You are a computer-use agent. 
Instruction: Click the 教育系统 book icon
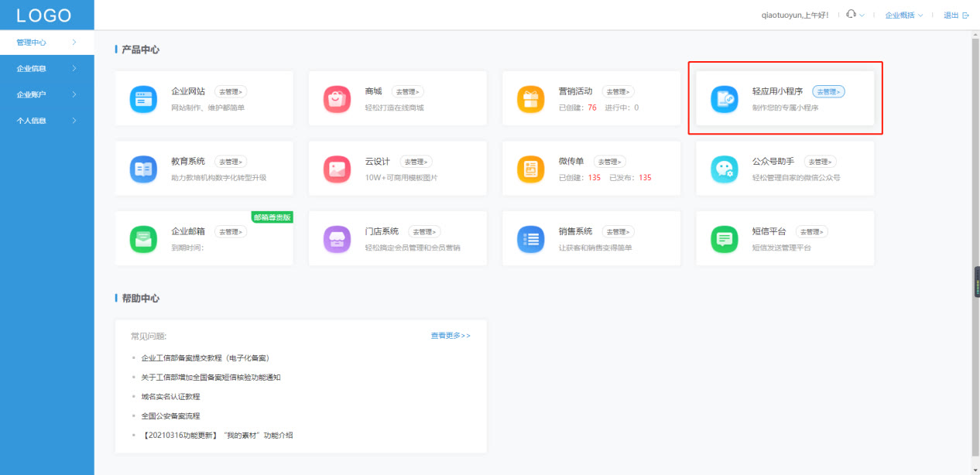click(x=144, y=169)
